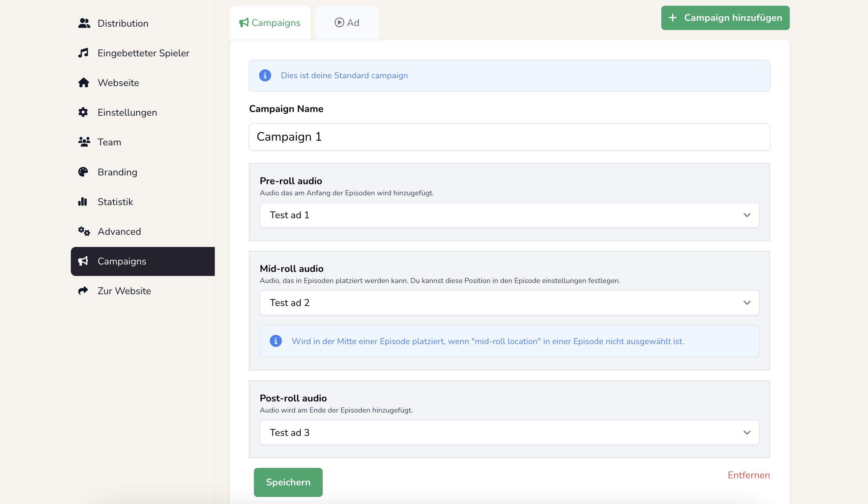Click the gear icon beside Einstellungen

pyautogui.click(x=83, y=112)
